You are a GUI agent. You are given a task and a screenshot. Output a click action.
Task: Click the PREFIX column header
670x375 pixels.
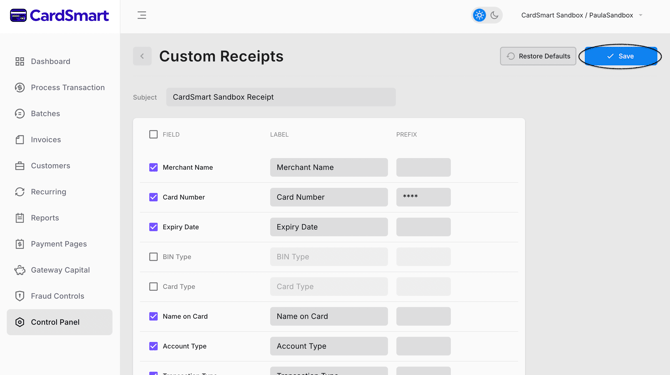406,135
